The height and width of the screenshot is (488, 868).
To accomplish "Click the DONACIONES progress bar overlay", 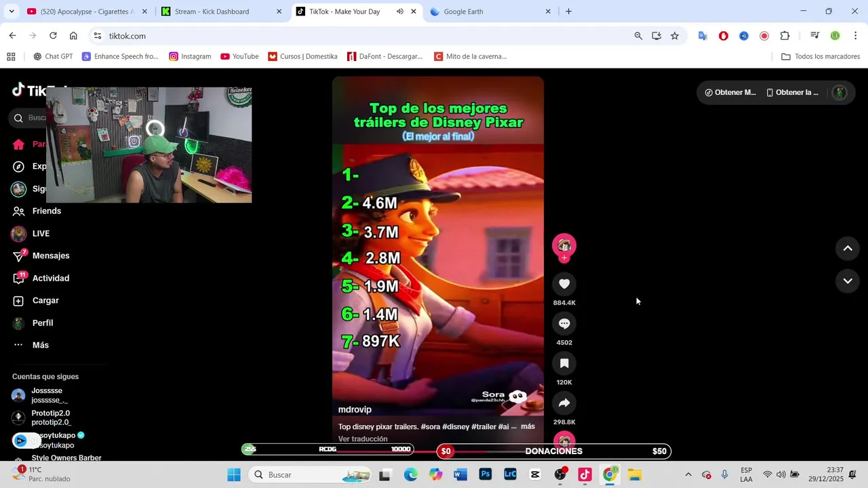I will pyautogui.click(x=553, y=451).
